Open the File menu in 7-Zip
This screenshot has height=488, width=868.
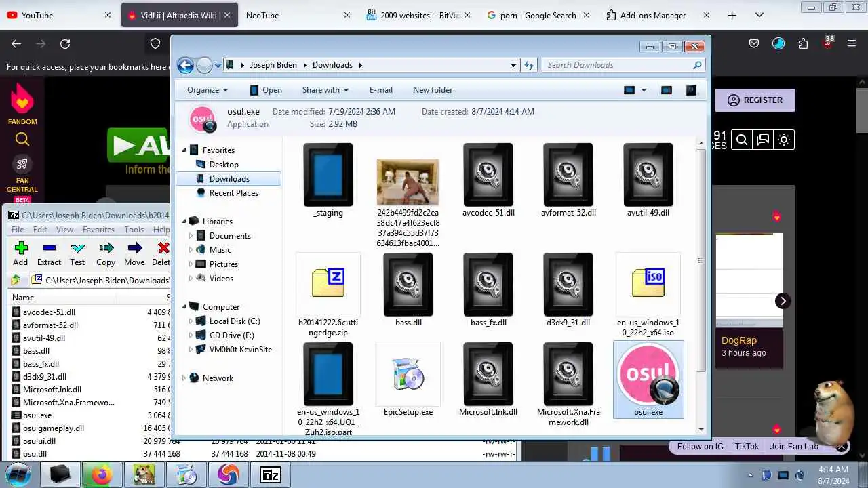click(x=18, y=230)
